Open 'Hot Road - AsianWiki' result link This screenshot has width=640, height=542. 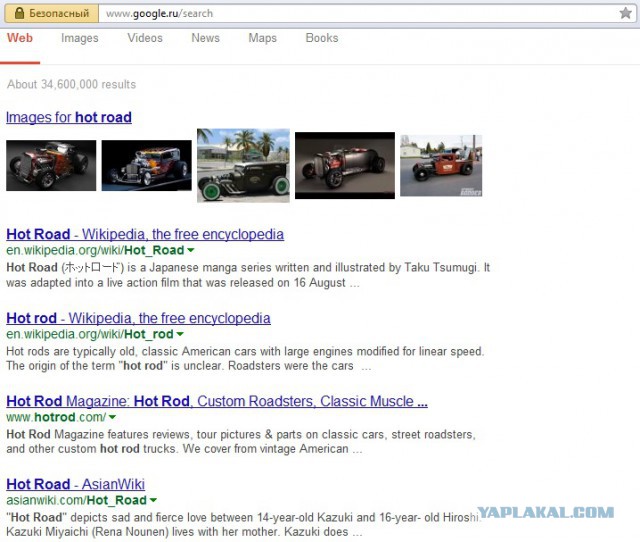pos(76,484)
